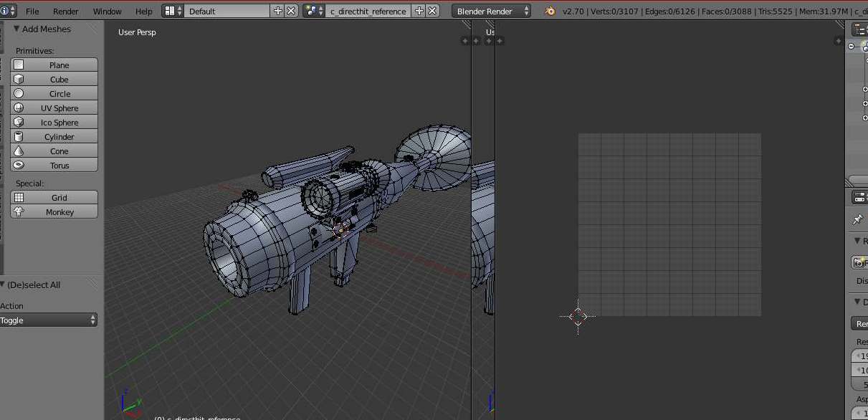Click the Torus primitive icon

click(x=19, y=165)
